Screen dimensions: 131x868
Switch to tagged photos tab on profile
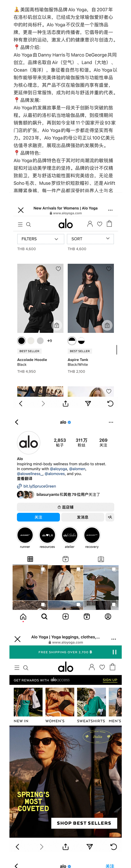click(101, 559)
